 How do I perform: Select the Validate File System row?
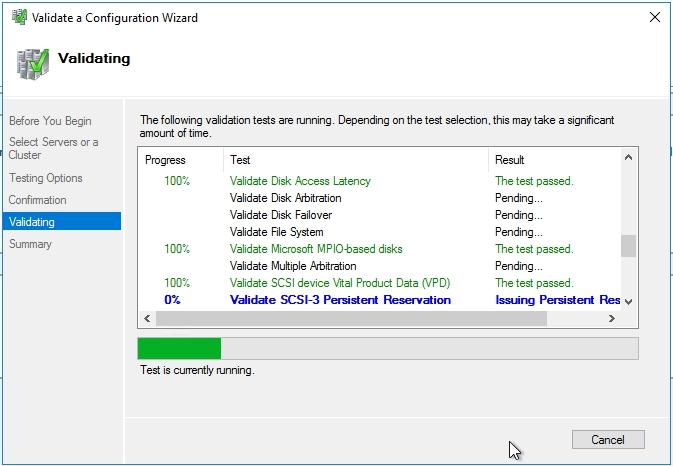click(379, 232)
